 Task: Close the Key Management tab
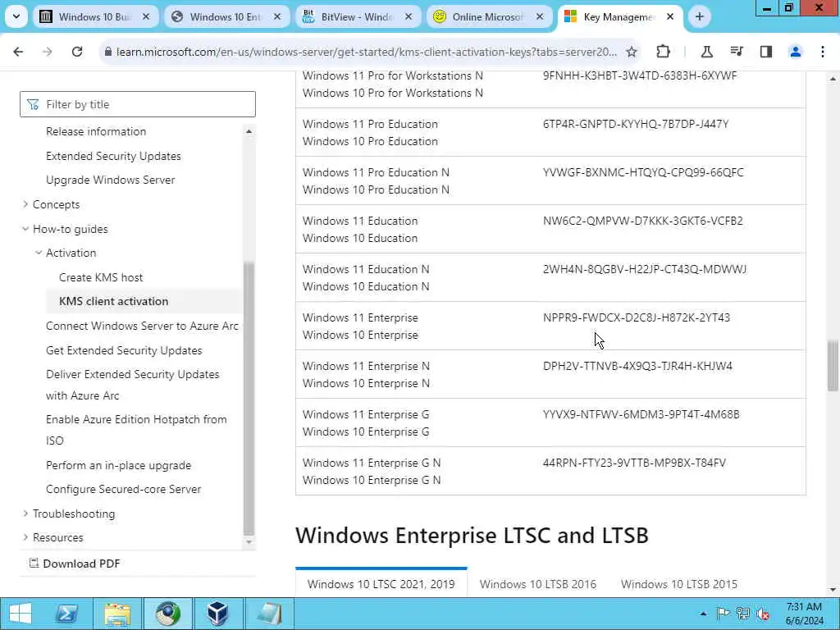point(670,16)
